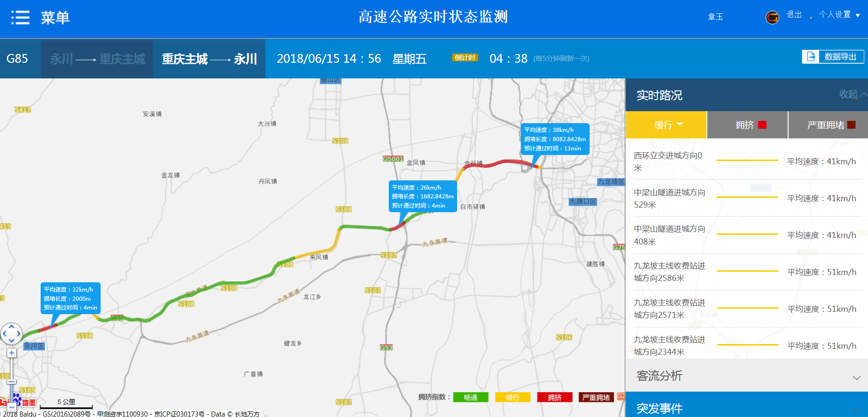Click the 数据导出 export button
This screenshot has width=868, height=417.
(x=840, y=56)
